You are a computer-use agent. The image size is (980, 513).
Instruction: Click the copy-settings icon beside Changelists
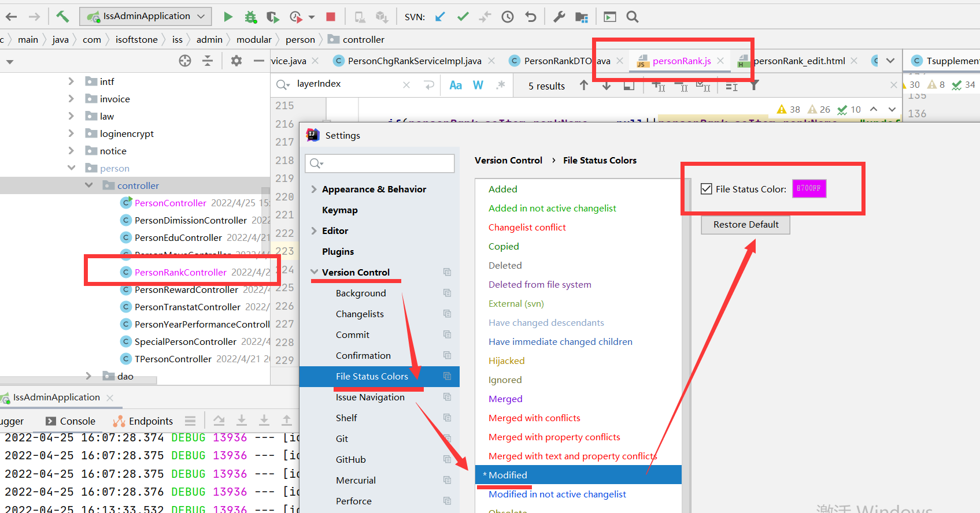pos(447,314)
